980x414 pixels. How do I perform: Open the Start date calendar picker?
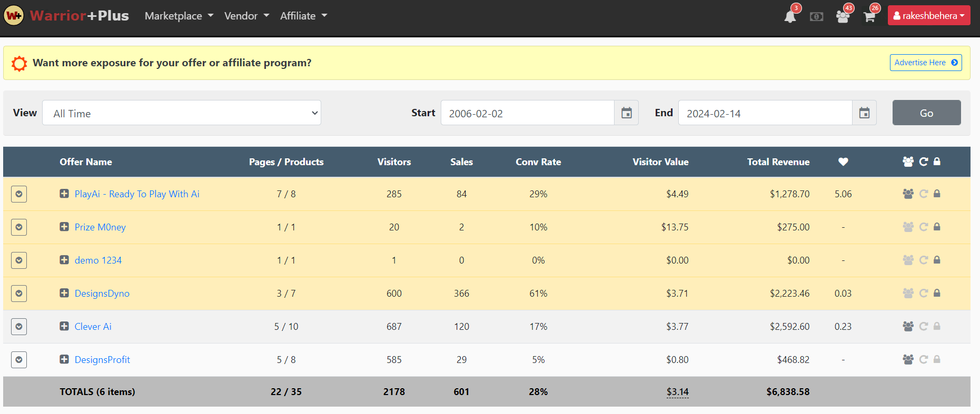(x=626, y=113)
